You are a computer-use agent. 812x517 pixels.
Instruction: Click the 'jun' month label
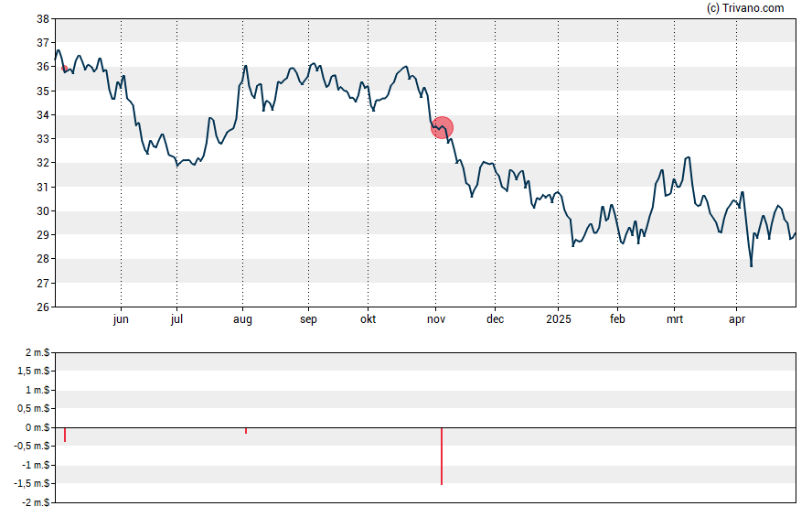point(121,319)
